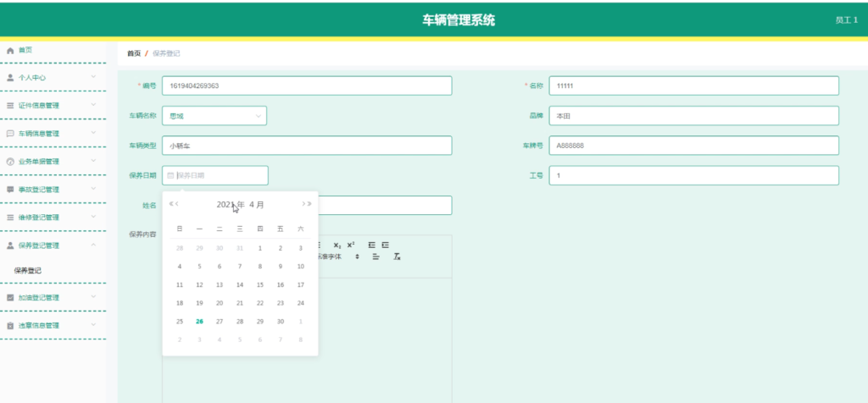The width and height of the screenshot is (868, 403).
Task: Click the 保养日期 date input field
Action: coord(215,175)
